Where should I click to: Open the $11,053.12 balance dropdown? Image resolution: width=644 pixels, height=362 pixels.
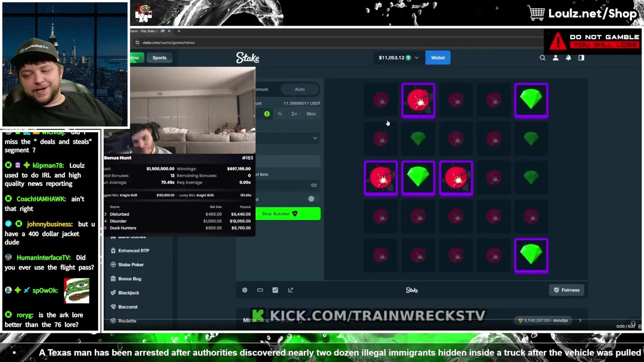[398, 58]
